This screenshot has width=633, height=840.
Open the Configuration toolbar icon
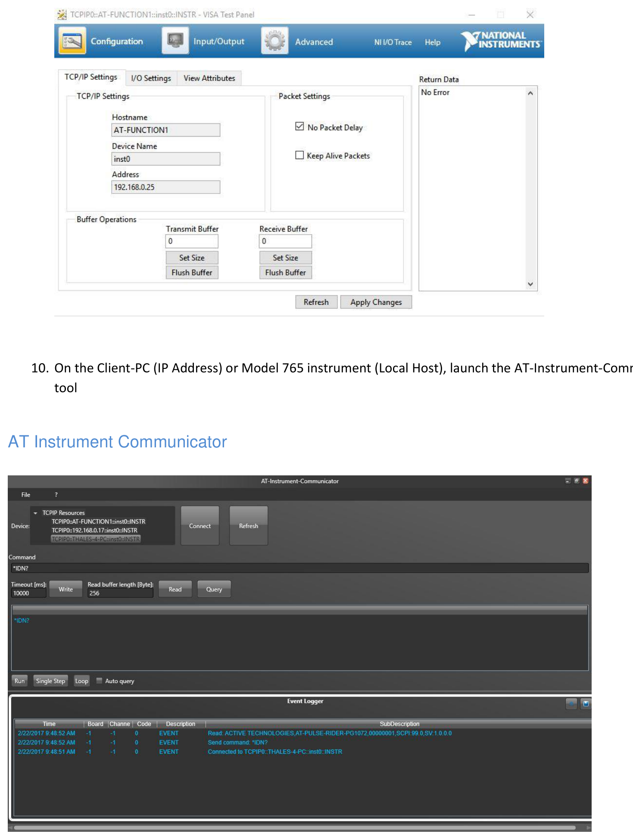pos(72,41)
